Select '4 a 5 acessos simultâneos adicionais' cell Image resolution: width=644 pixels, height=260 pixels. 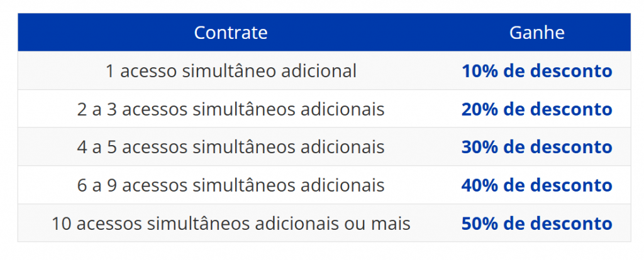pyautogui.click(x=231, y=147)
